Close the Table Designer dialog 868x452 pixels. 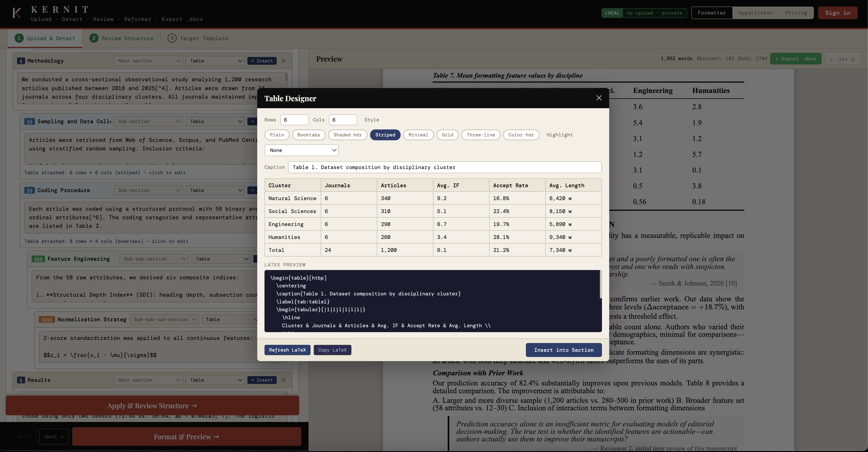599,98
